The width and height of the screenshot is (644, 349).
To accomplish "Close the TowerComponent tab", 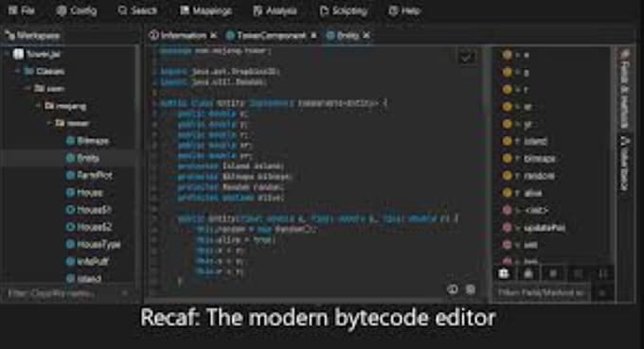I will click(x=313, y=36).
